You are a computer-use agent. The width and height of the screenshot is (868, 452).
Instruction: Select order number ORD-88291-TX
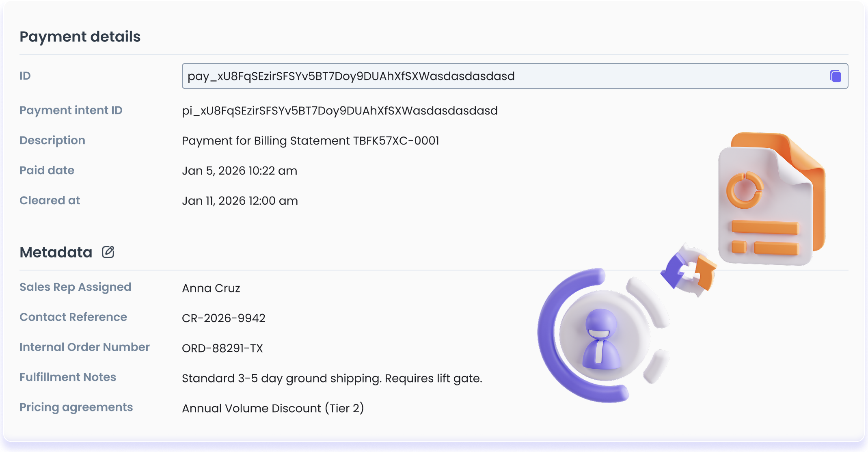222,348
